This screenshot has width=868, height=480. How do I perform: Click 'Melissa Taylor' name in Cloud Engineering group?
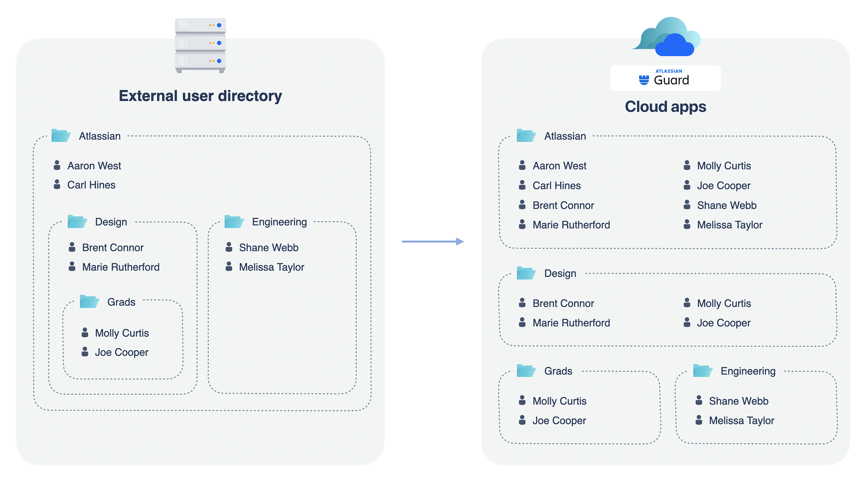741,421
